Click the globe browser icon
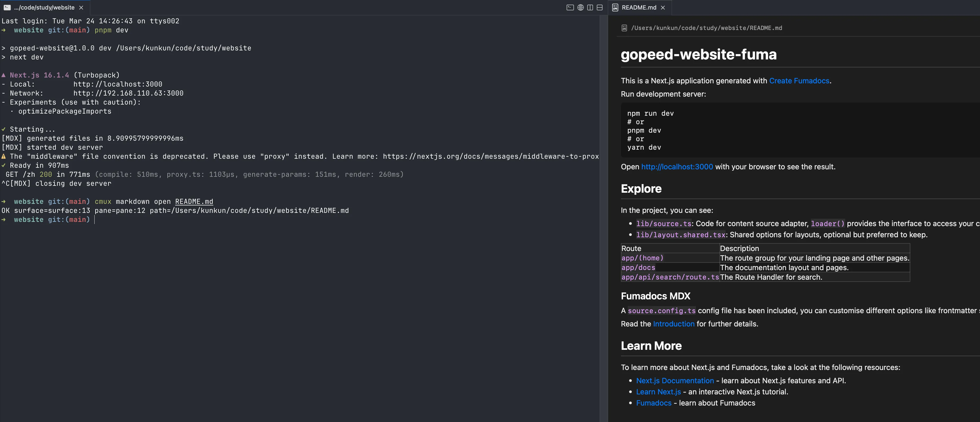 click(x=581, y=8)
